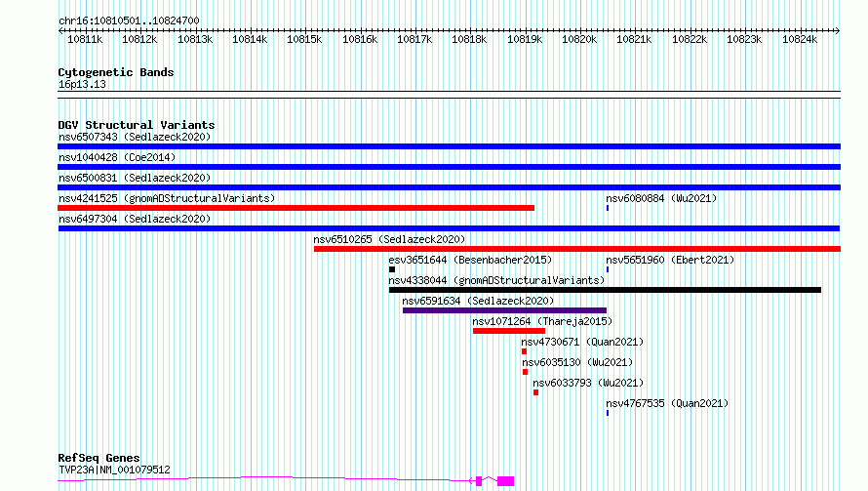Open the esv3651644 (Besenbacher2015) label
The image size is (868, 491).
[470, 260]
